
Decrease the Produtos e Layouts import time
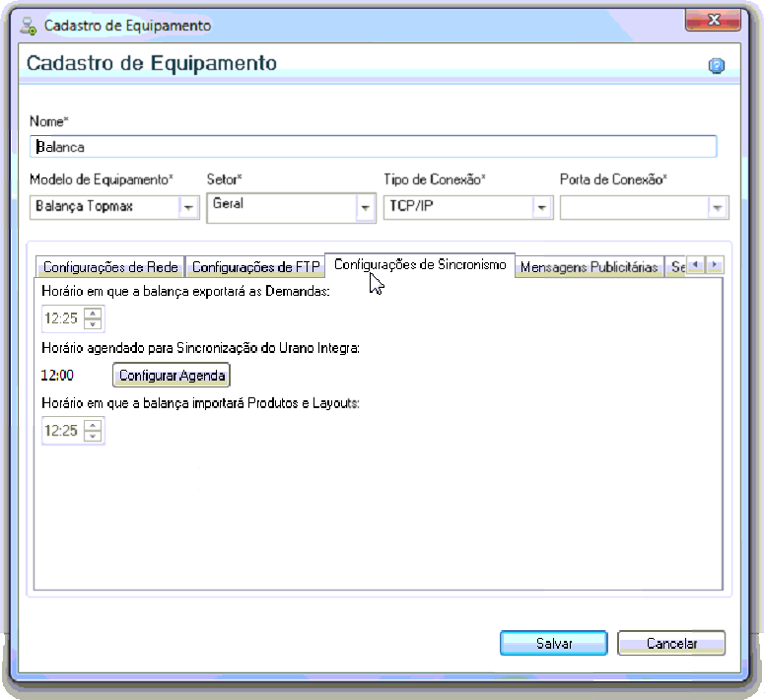point(93,436)
